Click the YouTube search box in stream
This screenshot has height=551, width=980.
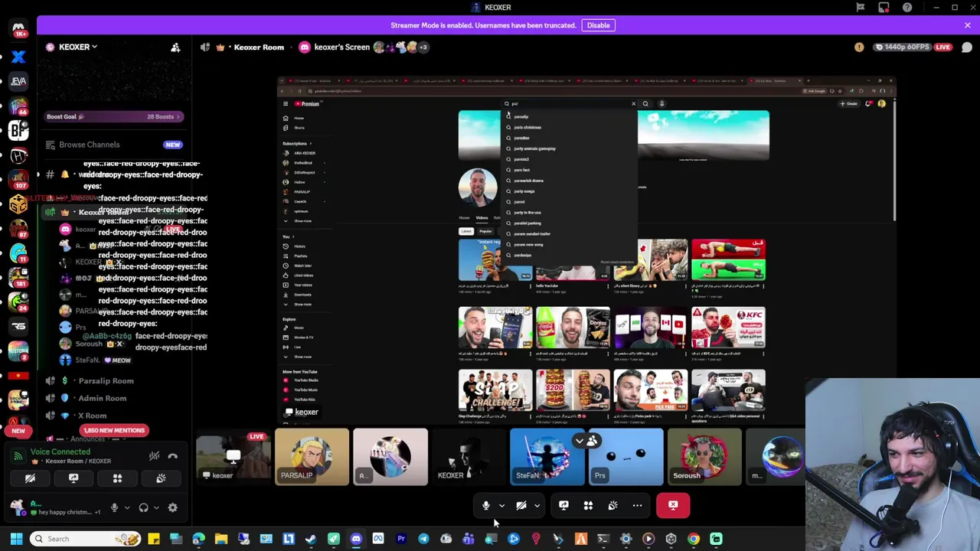[x=570, y=103]
